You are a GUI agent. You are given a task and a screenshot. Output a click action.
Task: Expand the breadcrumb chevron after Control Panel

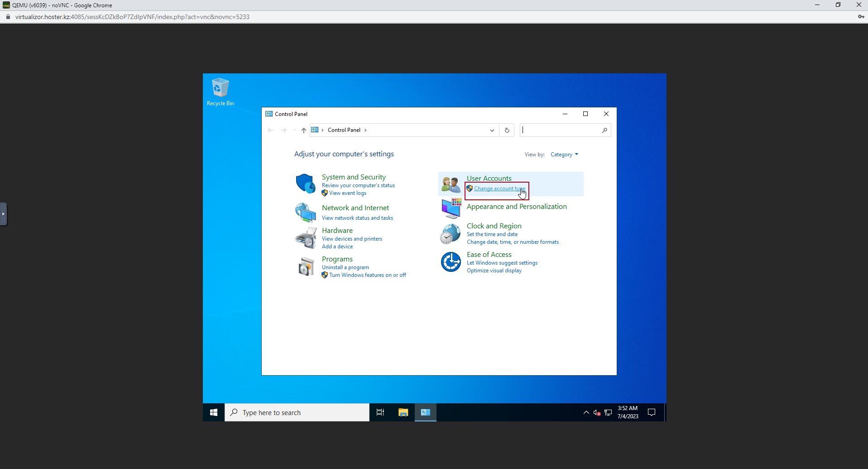(x=365, y=130)
